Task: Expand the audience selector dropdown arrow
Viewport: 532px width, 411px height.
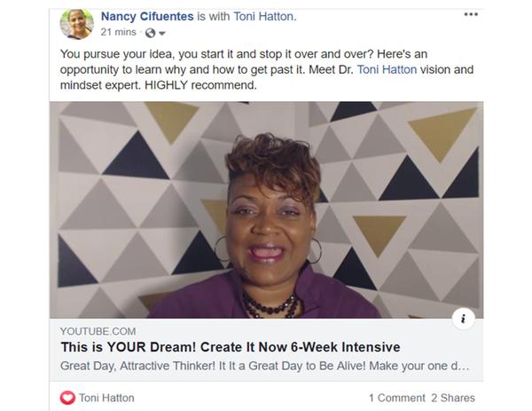Action: (x=162, y=33)
